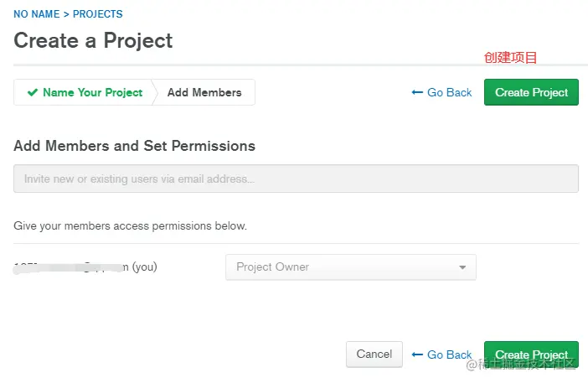Viewport: 588px width, 383px height.
Task: Click the bottom Go Back link
Action: pos(449,355)
